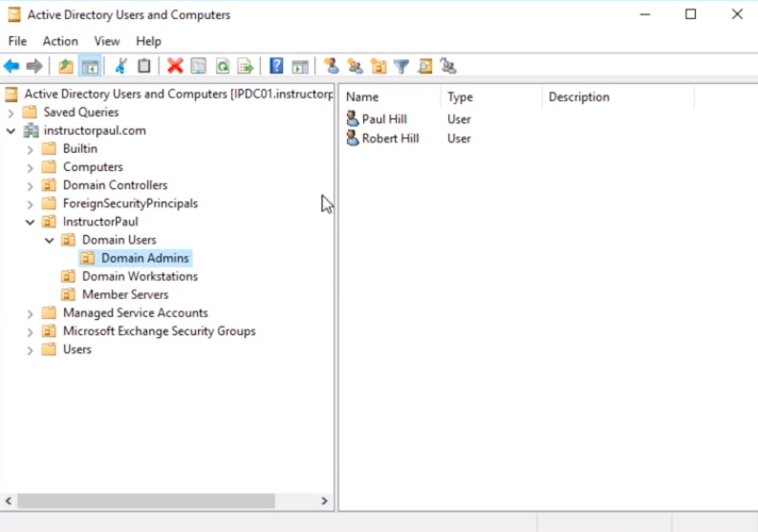758x532 pixels.
Task: Open the View menu
Action: (107, 41)
